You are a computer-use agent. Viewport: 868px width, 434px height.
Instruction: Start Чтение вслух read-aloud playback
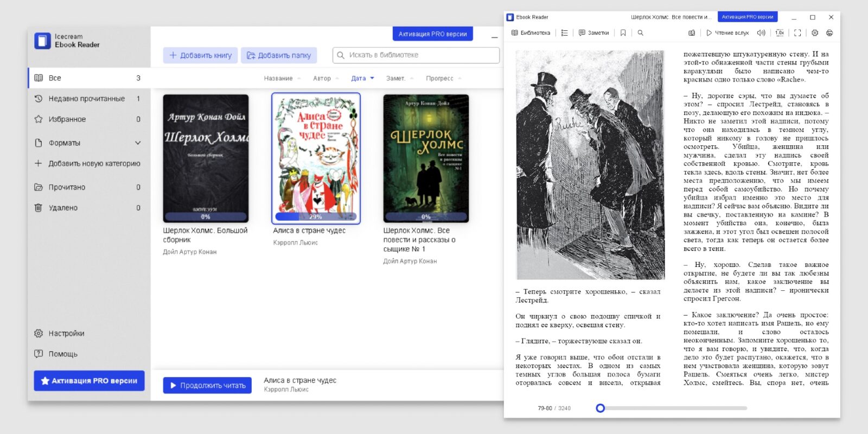[x=727, y=33]
